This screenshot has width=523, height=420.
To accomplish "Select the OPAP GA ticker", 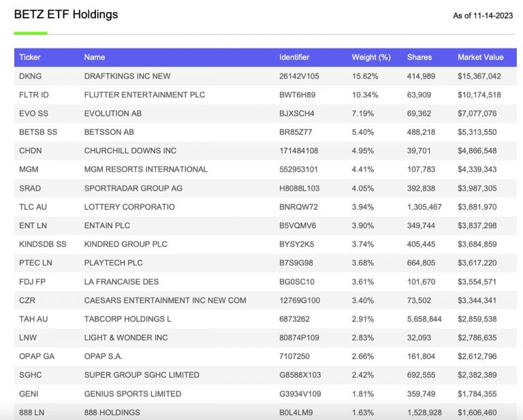I will point(37,357).
